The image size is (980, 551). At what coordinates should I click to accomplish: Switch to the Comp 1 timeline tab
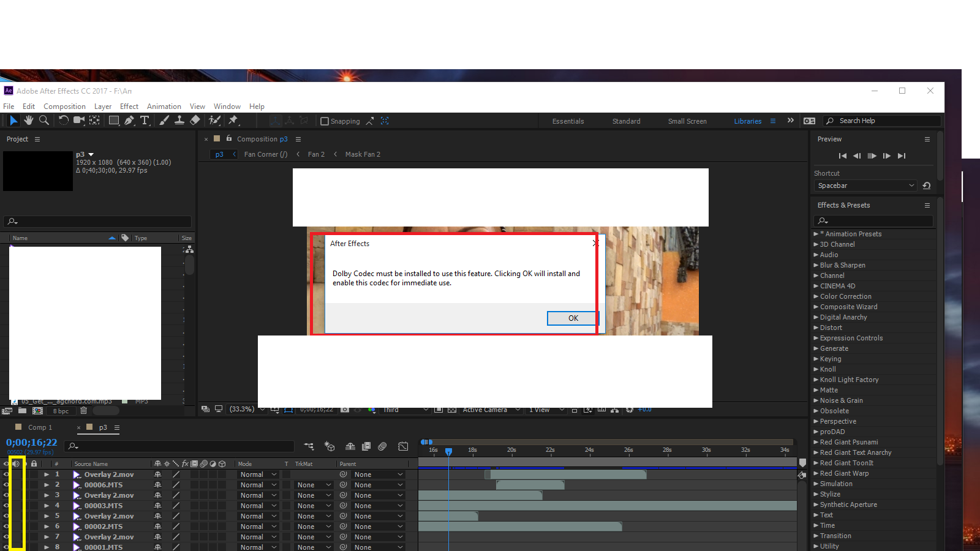(40, 427)
